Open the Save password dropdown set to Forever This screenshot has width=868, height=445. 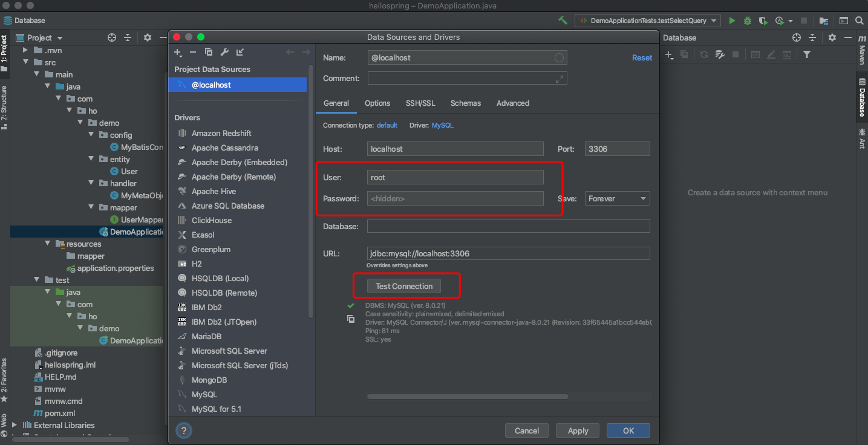point(618,198)
